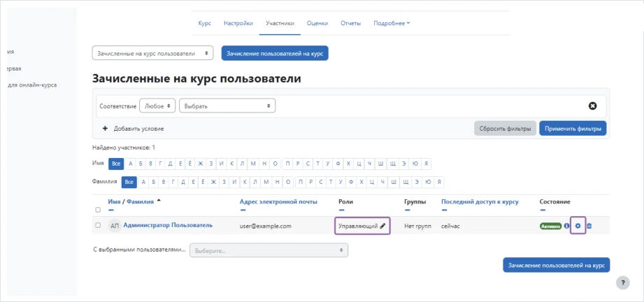Click top Зачисление пользователей на курс button
This screenshot has height=302, width=644.
click(275, 53)
